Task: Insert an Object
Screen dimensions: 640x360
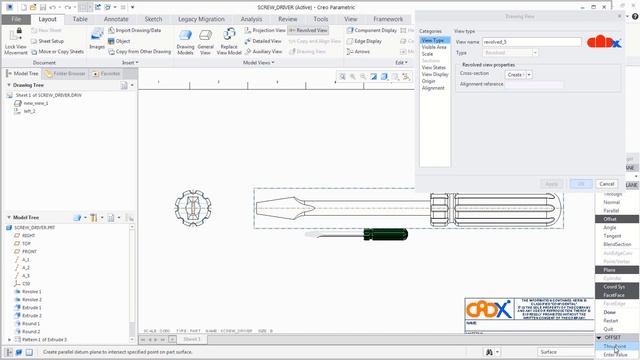Action: (119, 41)
